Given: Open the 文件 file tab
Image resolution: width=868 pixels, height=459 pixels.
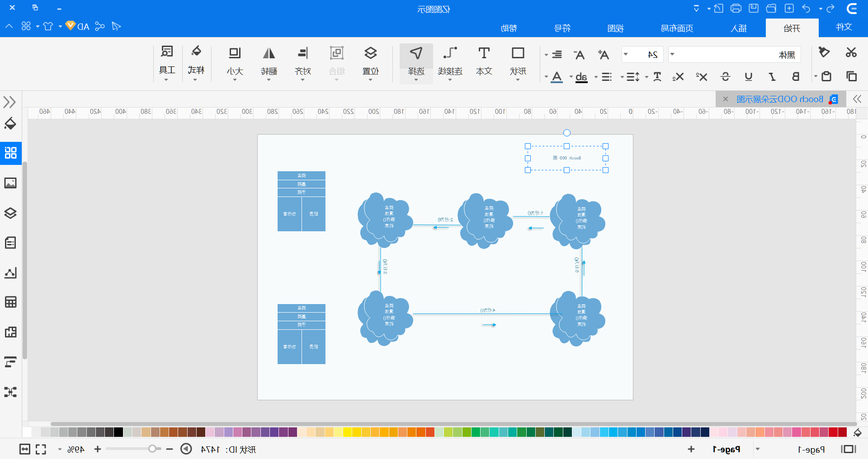Looking at the screenshot, I should pos(844,27).
